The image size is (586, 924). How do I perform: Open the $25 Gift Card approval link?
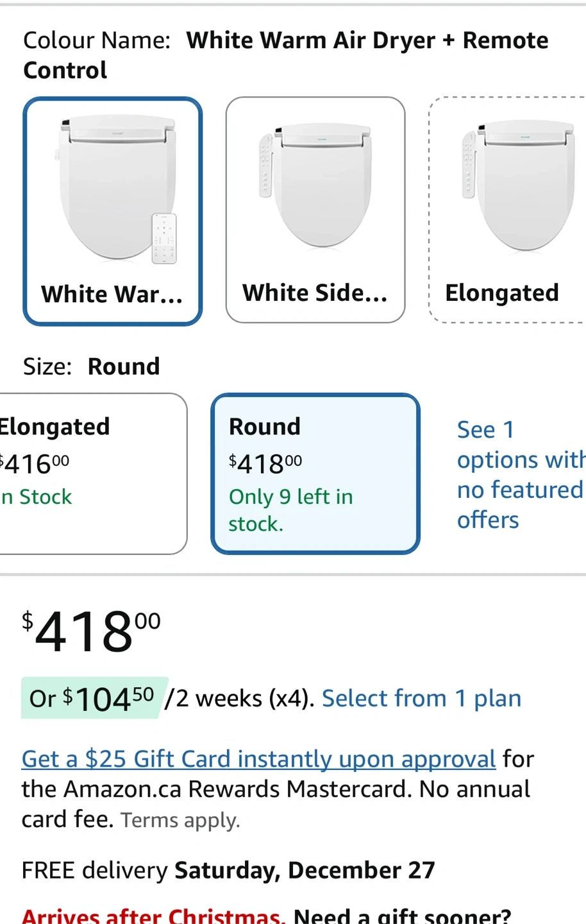[258, 759]
